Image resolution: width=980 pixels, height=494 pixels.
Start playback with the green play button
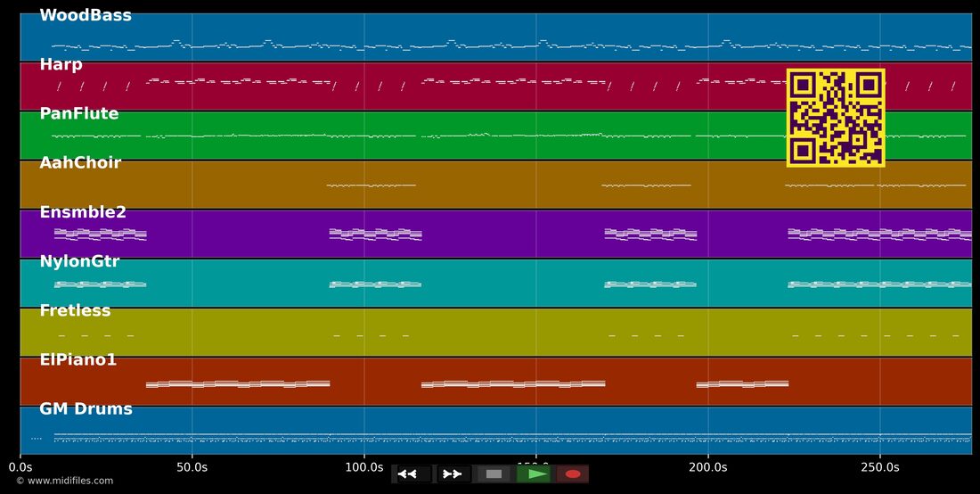click(x=534, y=474)
